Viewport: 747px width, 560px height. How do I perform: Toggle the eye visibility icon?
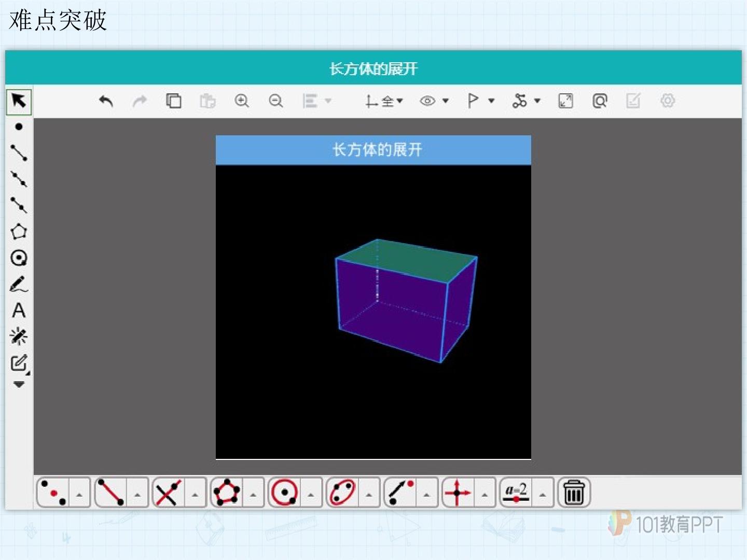pyautogui.click(x=427, y=101)
